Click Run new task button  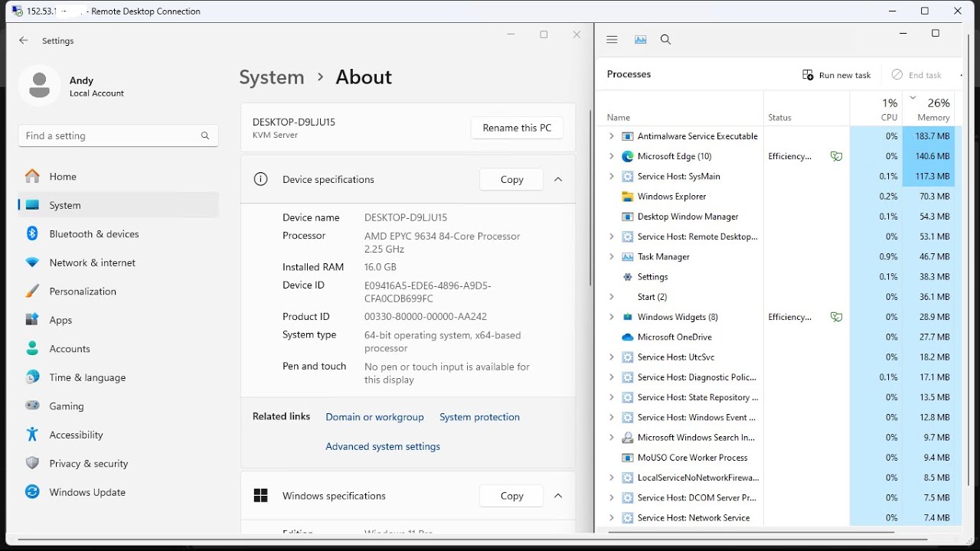click(836, 75)
